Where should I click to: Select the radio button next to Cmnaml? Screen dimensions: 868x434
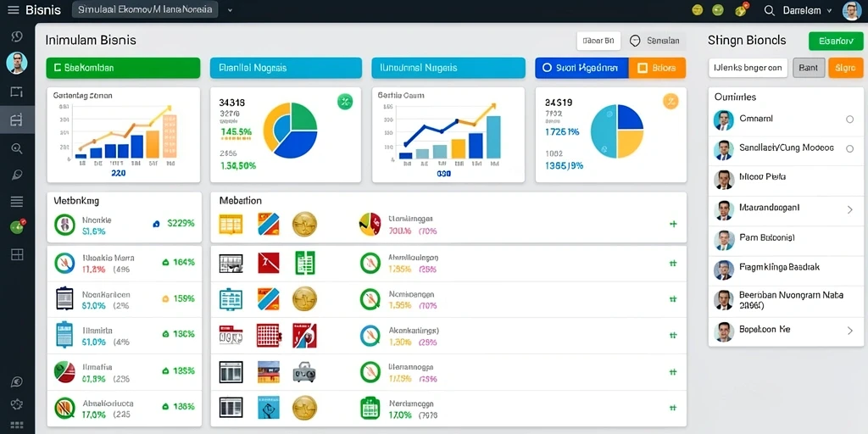click(849, 119)
